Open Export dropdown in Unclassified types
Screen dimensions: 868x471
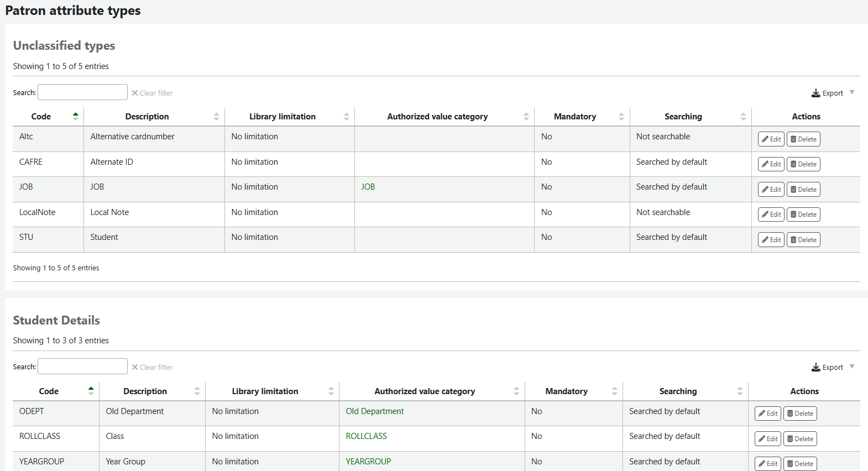[x=832, y=93]
